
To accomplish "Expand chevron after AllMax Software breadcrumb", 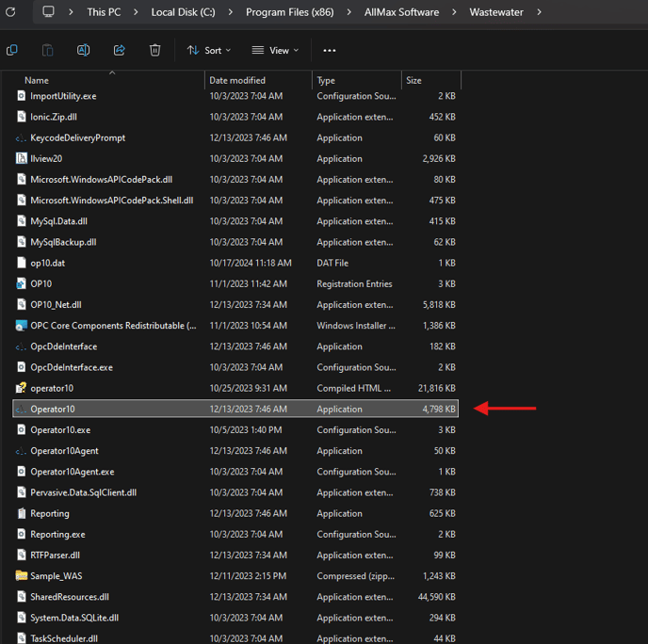I will point(454,12).
